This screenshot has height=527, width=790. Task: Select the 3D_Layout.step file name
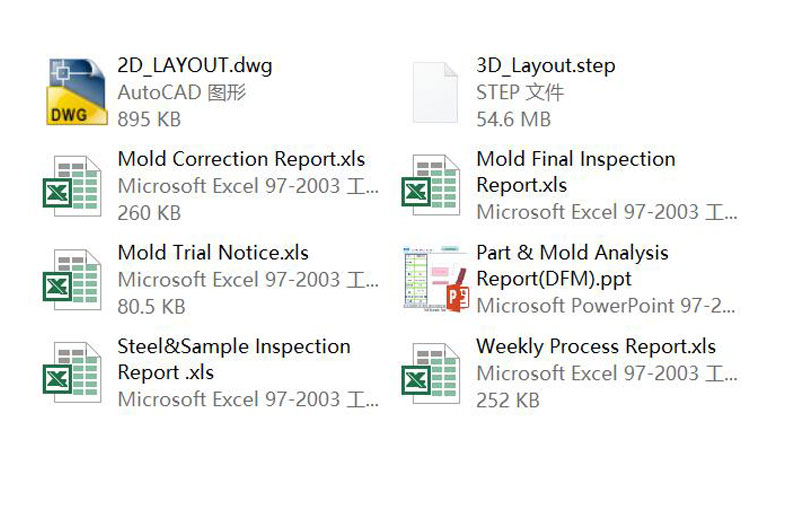(x=545, y=66)
